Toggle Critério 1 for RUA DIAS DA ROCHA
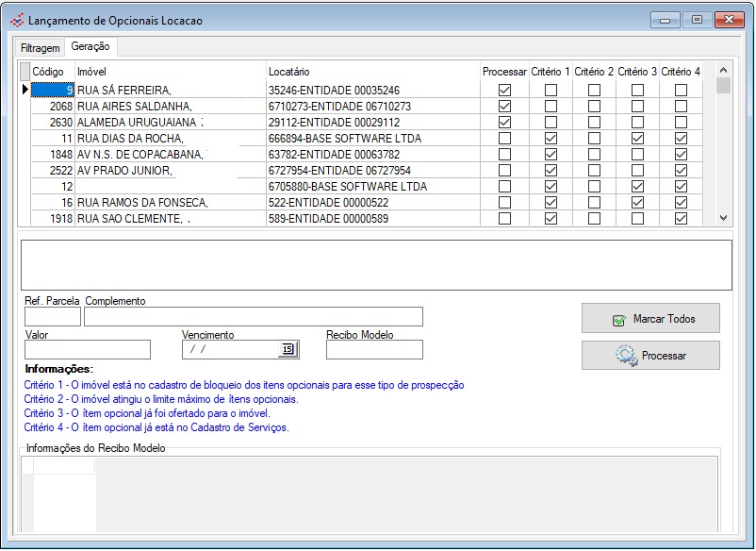756x551 pixels. [551, 139]
